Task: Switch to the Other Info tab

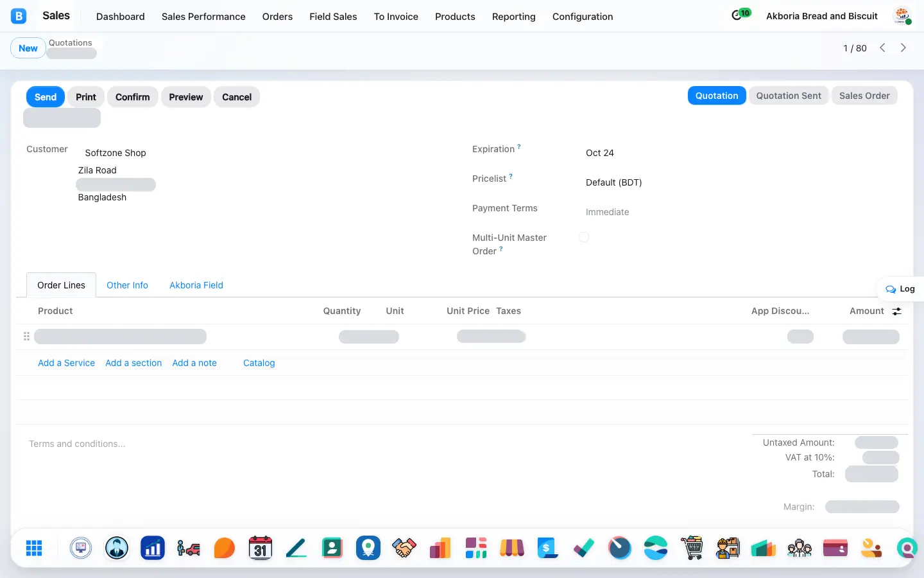Action: tap(127, 285)
